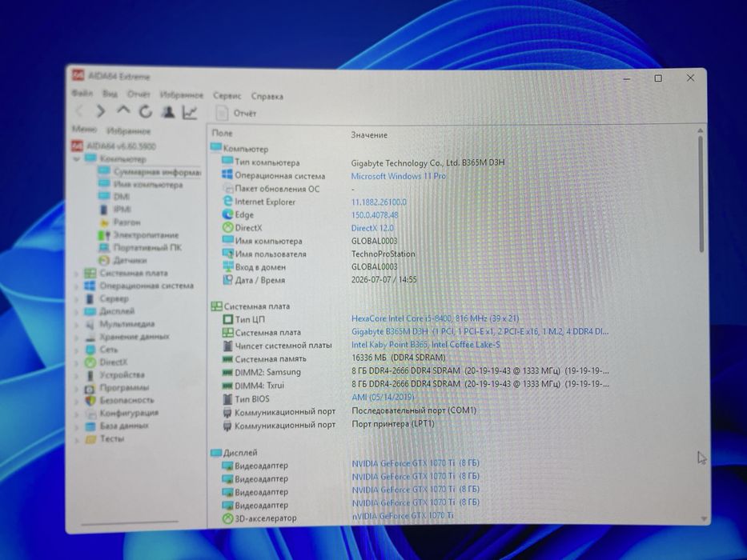Open Microsoft Windows 11 Pro link

pyautogui.click(x=398, y=176)
